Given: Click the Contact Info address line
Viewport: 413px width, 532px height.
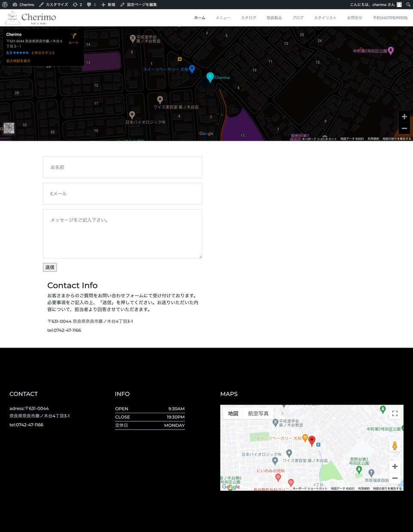Looking at the screenshot, I should (90, 321).
